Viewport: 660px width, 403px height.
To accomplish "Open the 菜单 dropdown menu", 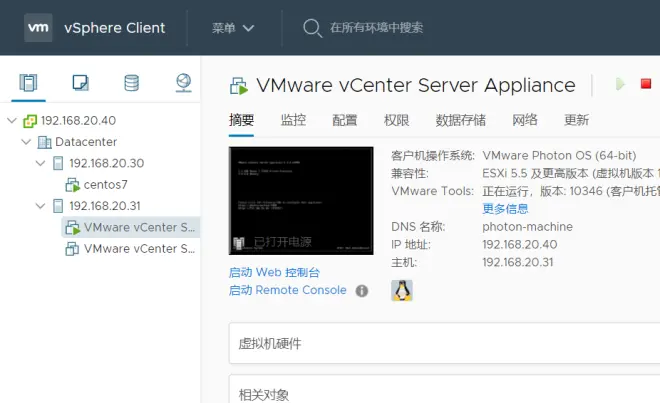I will [233, 28].
